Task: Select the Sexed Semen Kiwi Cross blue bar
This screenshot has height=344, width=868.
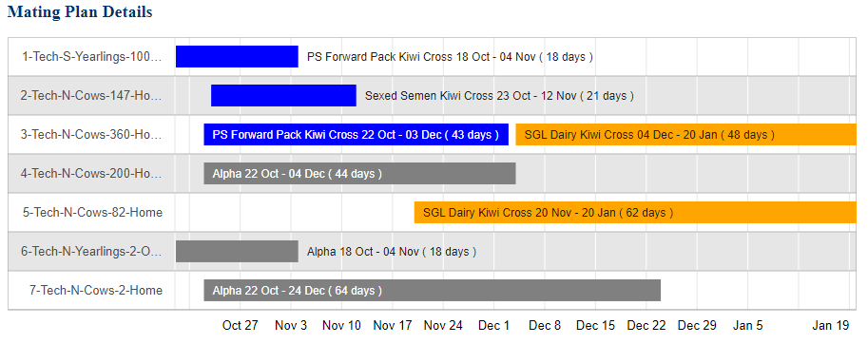Action: 283,96
